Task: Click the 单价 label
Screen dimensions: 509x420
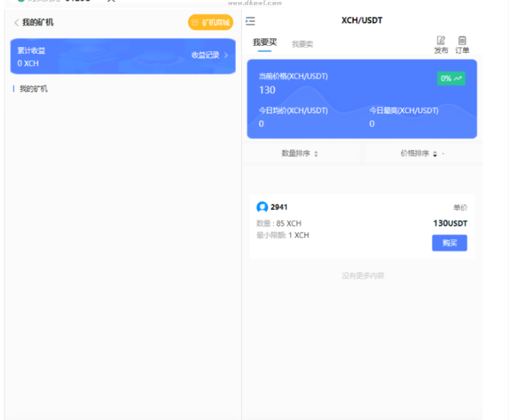Action: tap(460, 208)
